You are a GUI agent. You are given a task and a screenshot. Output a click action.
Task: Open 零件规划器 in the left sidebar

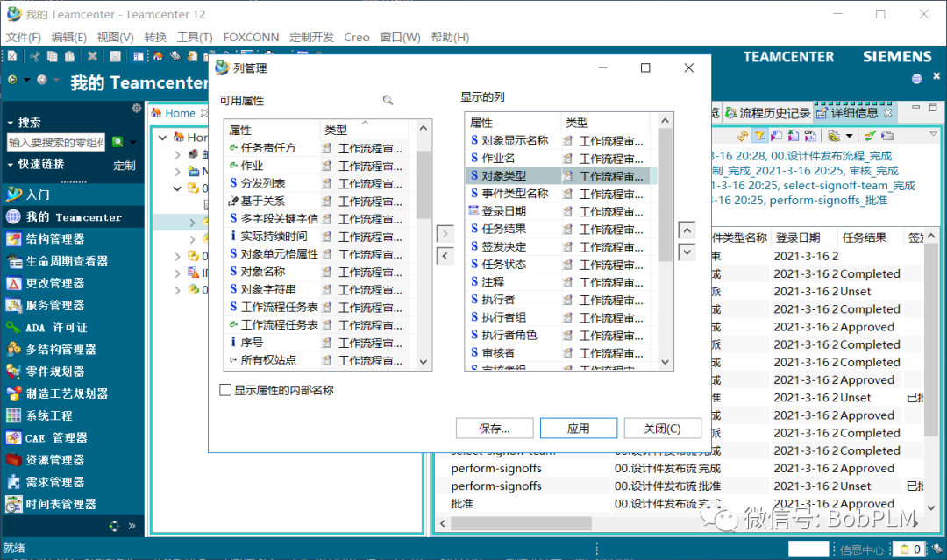click(73, 372)
